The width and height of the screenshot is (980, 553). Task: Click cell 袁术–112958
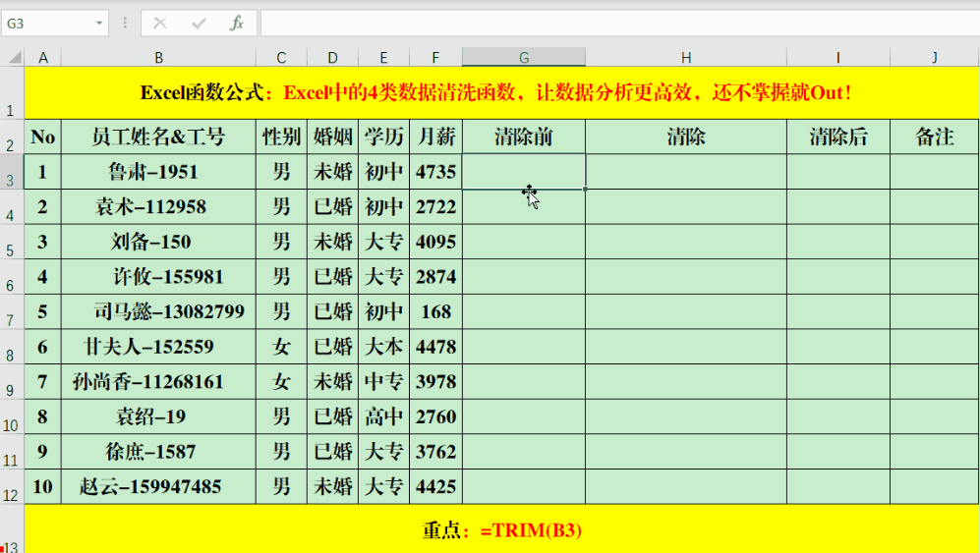(x=159, y=207)
